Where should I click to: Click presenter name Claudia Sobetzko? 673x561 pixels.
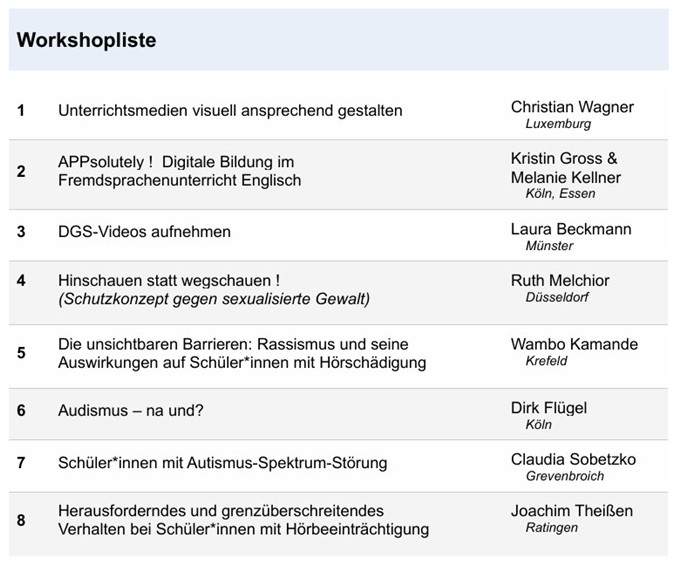point(573,459)
